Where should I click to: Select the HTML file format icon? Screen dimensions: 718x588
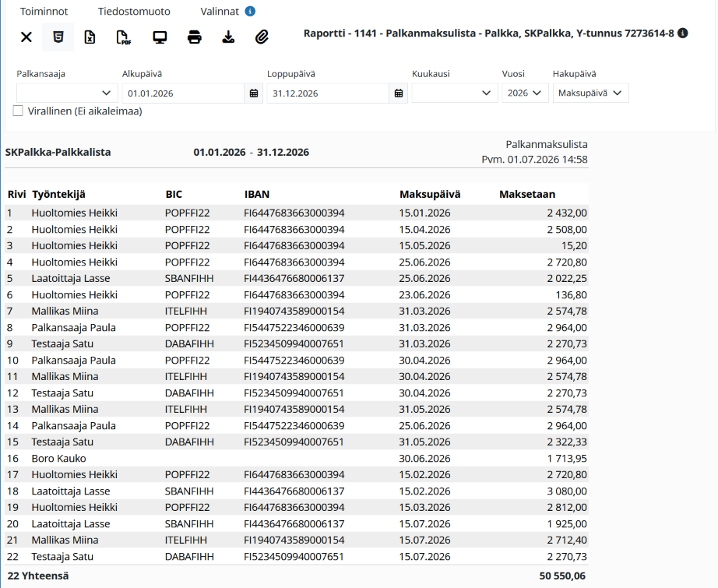[x=58, y=37]
